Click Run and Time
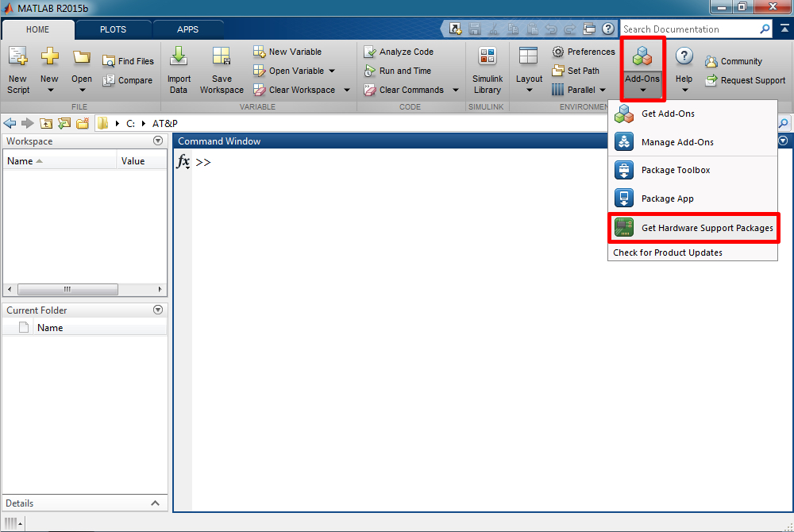Screen dimensions: 794x532 click(x=398, y=71)
